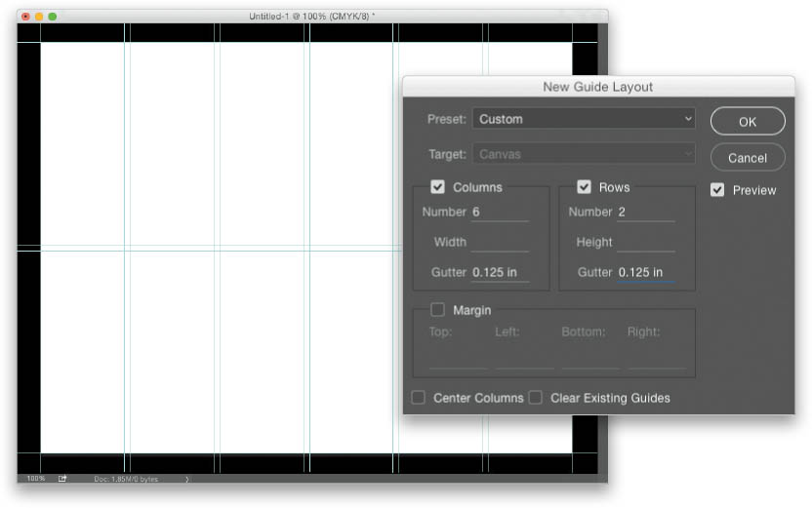The image size is (812, 508).
Task: Click the export/share icon in status bar
Action: 62,479
